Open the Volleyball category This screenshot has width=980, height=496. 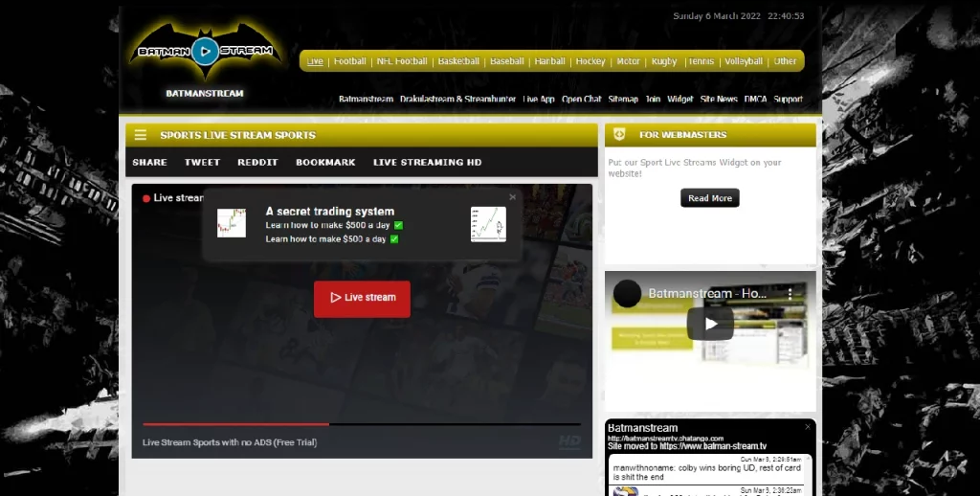point(744,61)
